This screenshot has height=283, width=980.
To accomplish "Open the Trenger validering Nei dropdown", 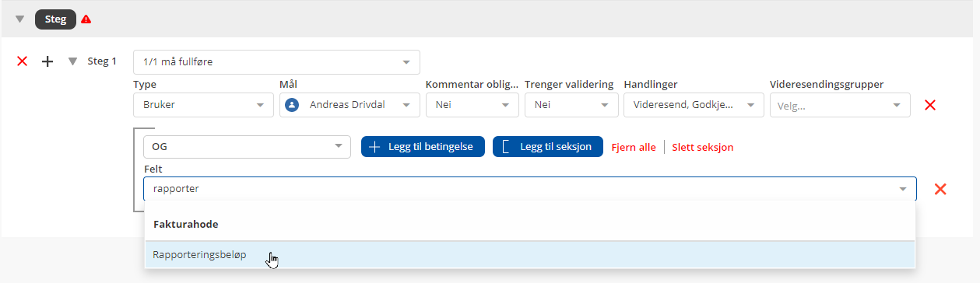I will coord(571,105).
